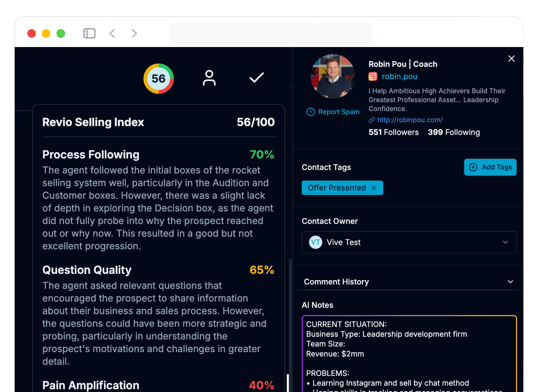The image size is (540, 392).
Task: Click the plus icon in Add Tags
Action: point(473,167)
